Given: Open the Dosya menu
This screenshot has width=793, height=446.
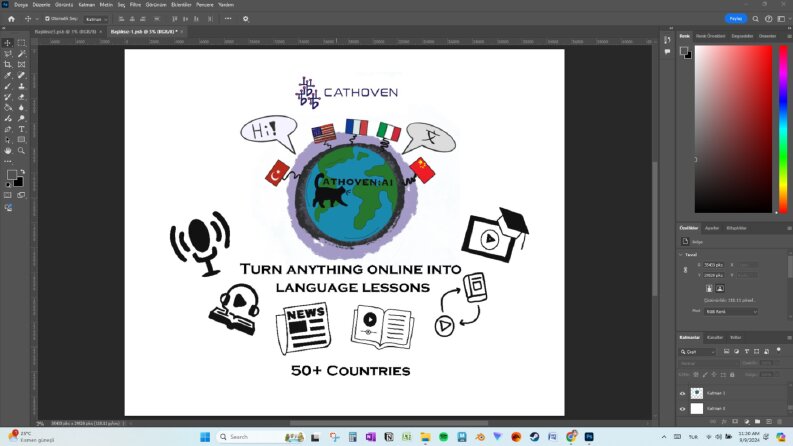Looking at the screenshot, I should click(21, 5).
